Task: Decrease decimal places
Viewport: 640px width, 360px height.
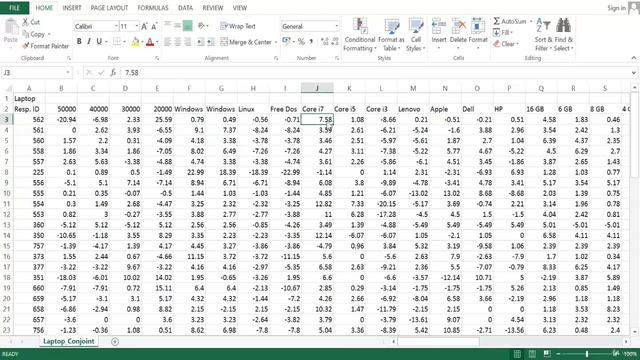Action: tap(335, 42)
